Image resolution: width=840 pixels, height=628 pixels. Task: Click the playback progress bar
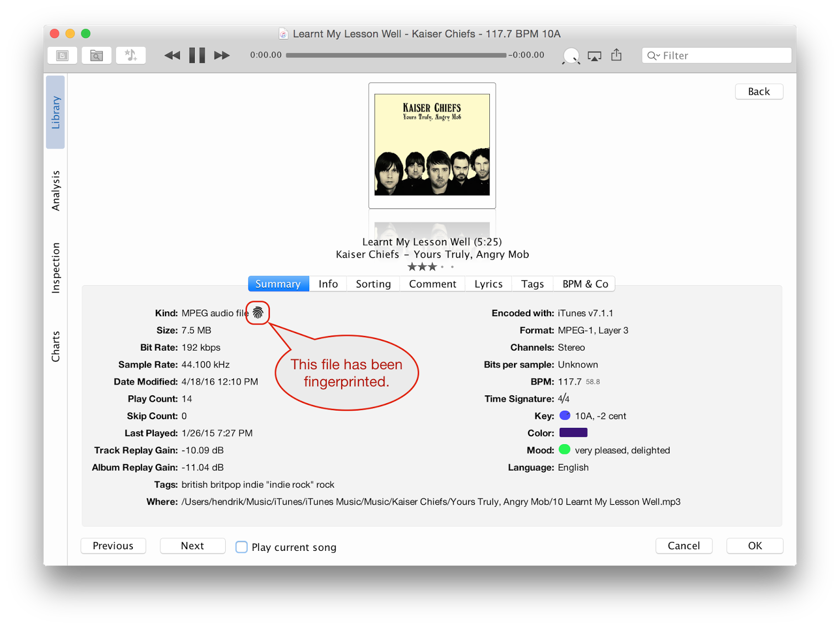[x=396, y=55]
